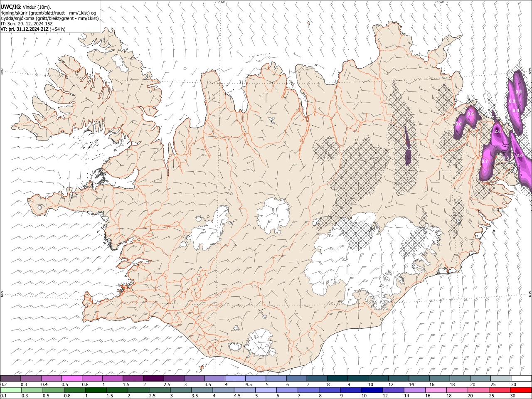This screenshot has height=399, width=532.
Task: Click the grey-green 3–3.5 swatch in bottom legend row
Action: [x=180, y=390]
